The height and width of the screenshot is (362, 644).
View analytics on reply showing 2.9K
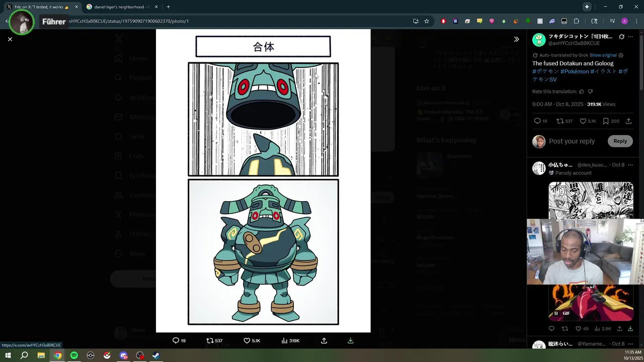pyautogui.click(x=603, y=329)
